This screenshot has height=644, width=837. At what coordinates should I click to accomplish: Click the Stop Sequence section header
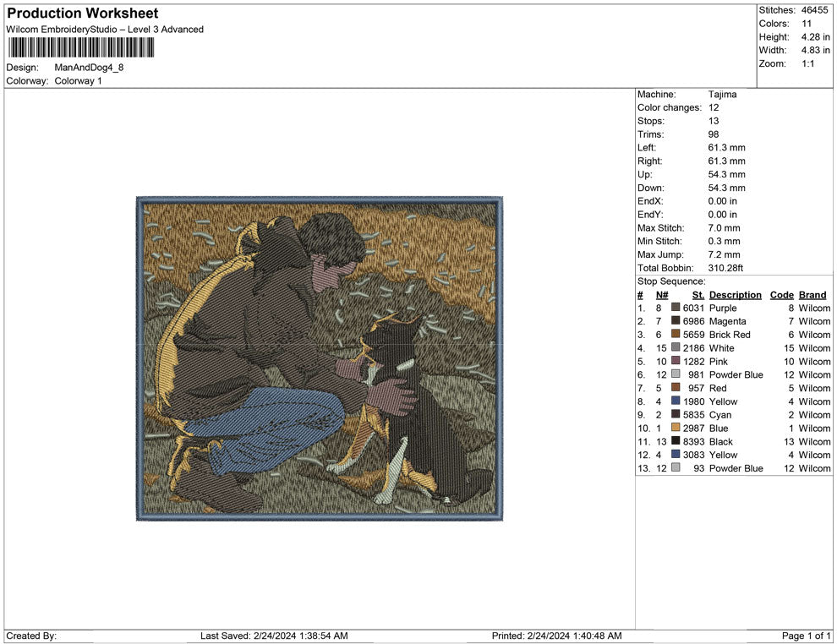pos(670,281)
